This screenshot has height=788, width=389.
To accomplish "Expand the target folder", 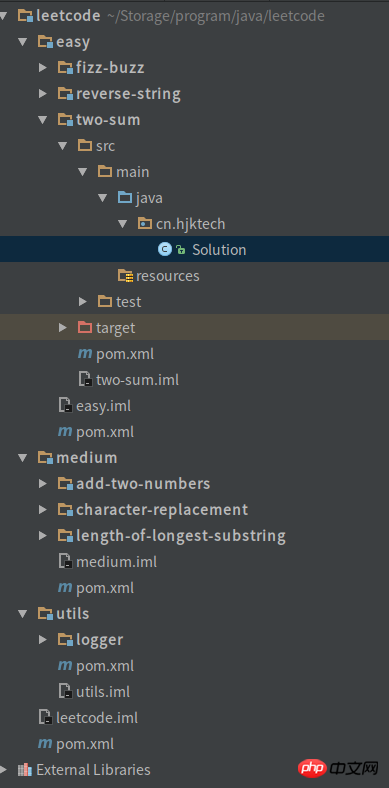I will [63, 328].
